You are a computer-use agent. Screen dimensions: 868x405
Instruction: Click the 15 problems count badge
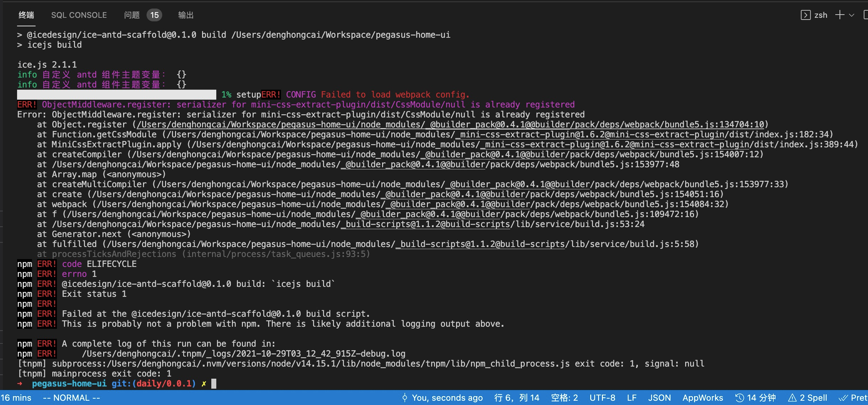[x=154, y=15]
